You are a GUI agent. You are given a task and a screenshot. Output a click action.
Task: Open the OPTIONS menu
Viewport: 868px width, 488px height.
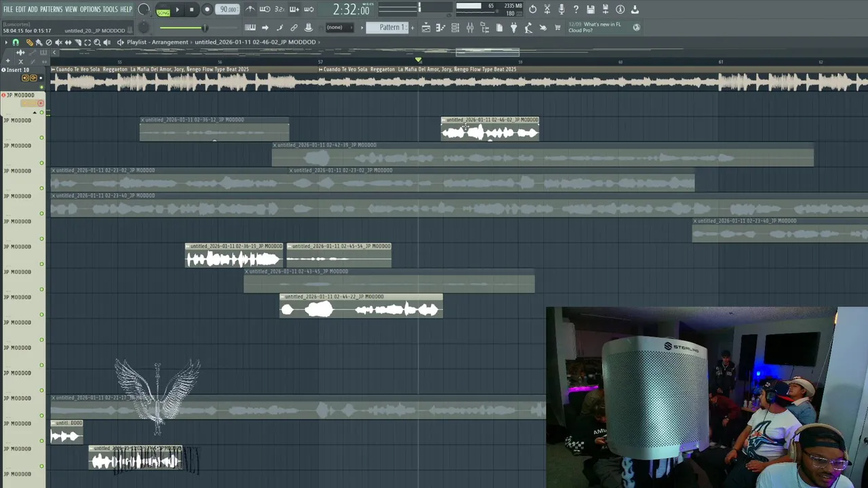[x=90, y=9]
